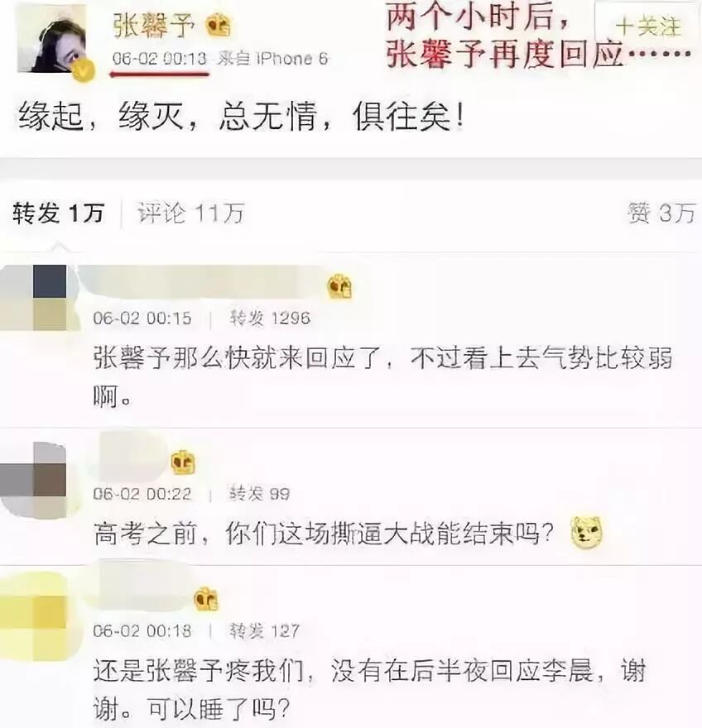This screenshot has height=728, width=702.
Task: Click the 06-02 00:13 post timestamp
Action: [159, 59]
